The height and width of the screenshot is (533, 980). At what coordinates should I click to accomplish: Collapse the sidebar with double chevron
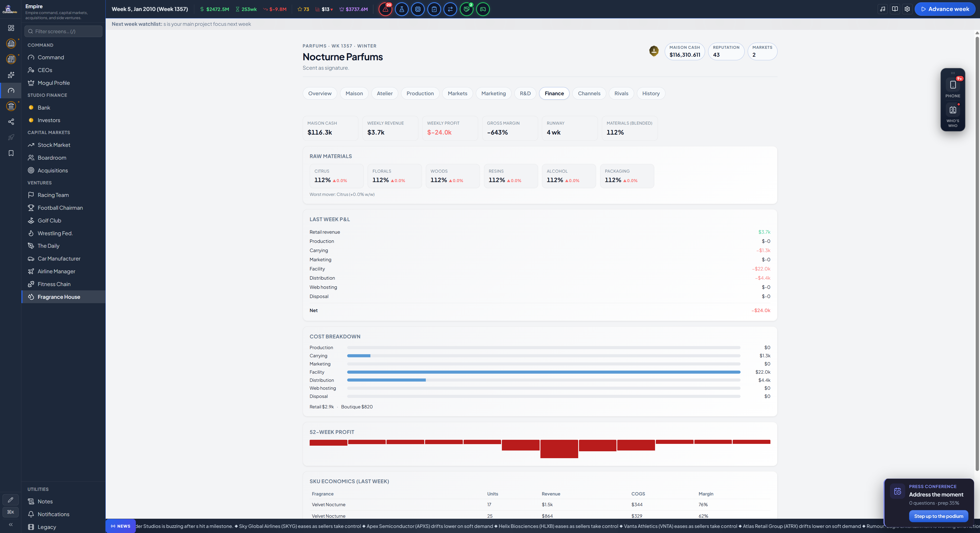(11, 525)
